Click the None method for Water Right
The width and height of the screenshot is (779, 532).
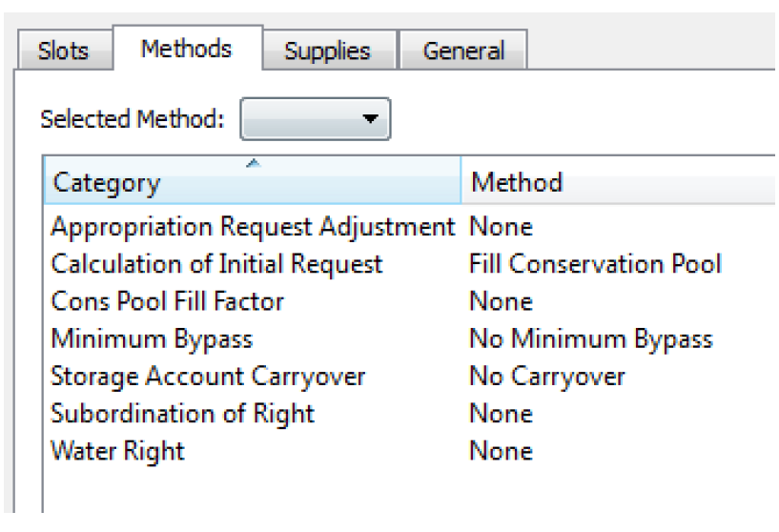[501, 451]
